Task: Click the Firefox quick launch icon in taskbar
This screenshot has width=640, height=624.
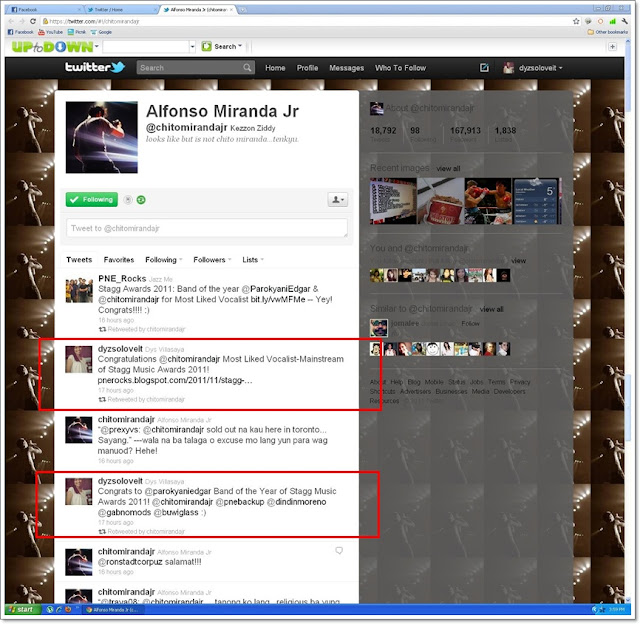Action: tap(68, 609)
